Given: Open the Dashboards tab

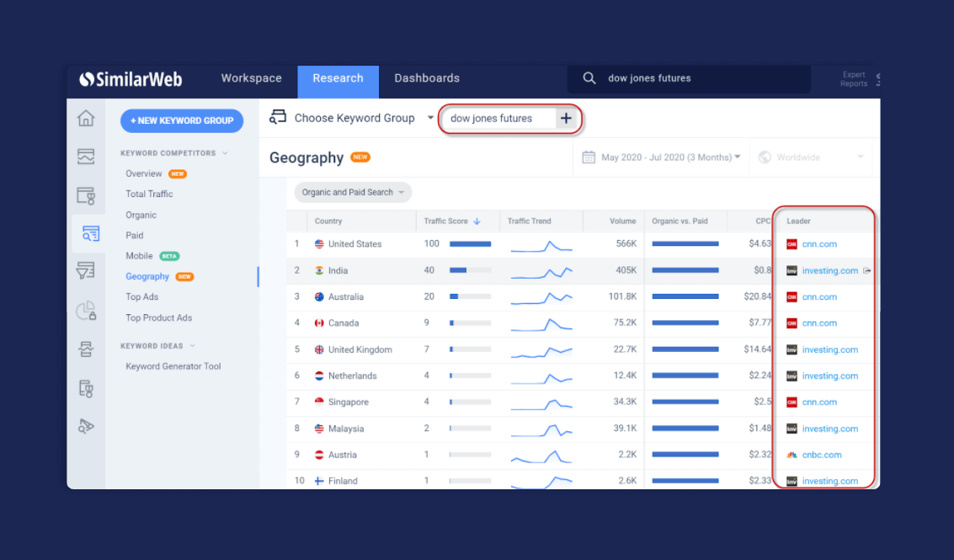Looking at the screenshot, I should 427,78.
